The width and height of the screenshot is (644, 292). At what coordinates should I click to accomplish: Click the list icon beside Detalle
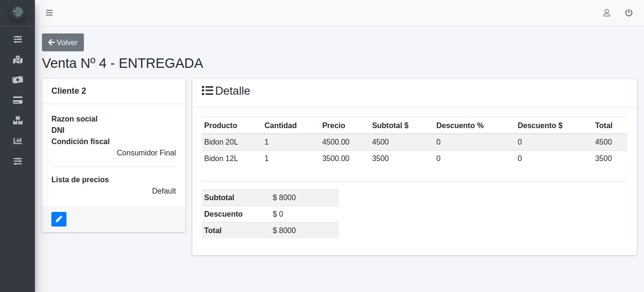coord(207,91)
